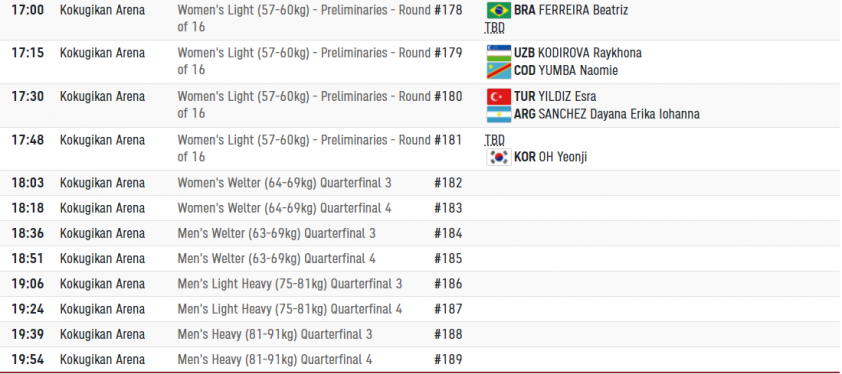Open Men's Heavy Quarterfinal 4 event
Screen dimensions: 842x374
pos(275,359)
